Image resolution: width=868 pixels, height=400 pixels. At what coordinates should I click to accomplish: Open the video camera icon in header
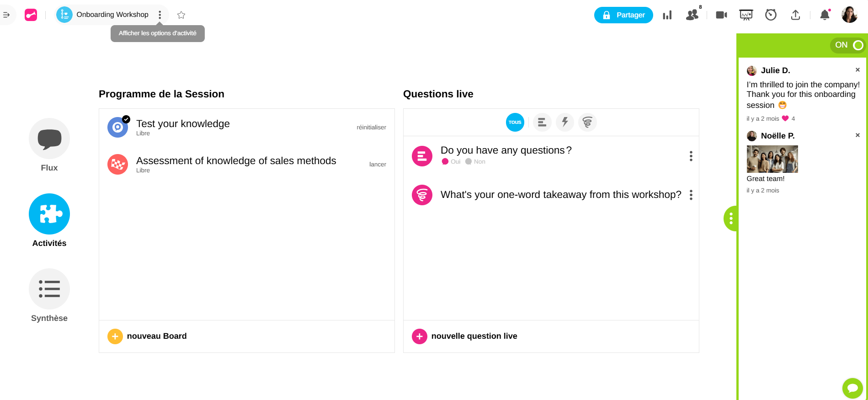[721, 15]
